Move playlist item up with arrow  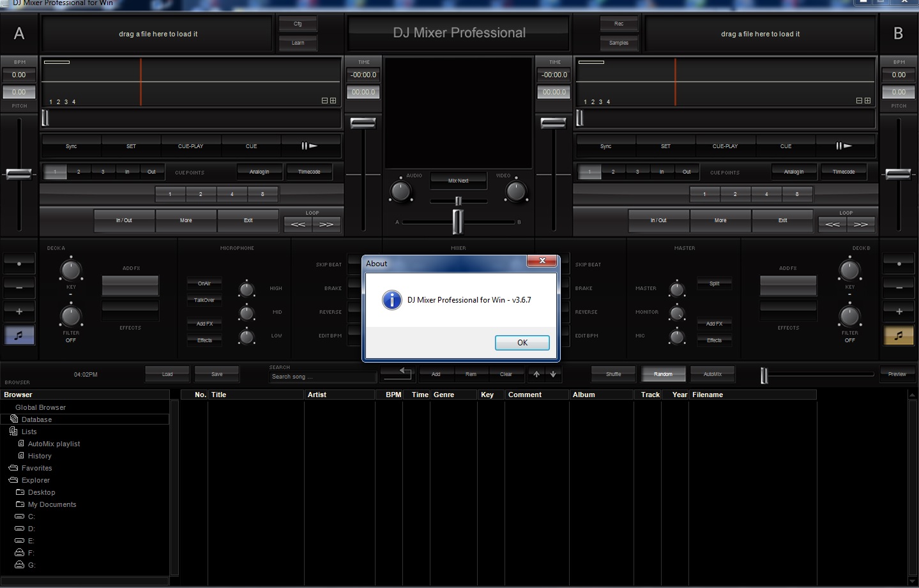(536, 374)
